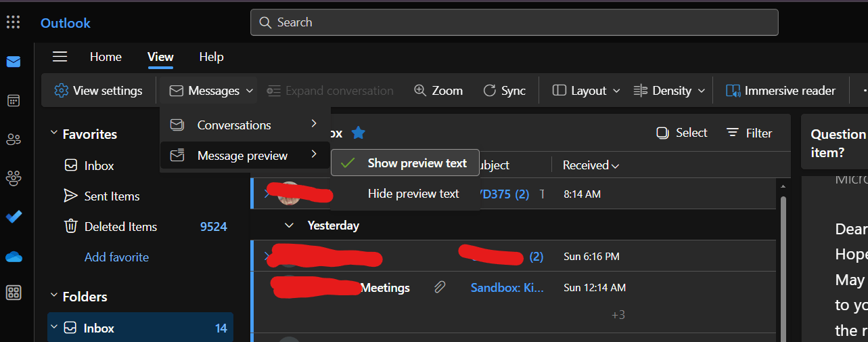Open People contacts in the left rail

coord(14,140)
